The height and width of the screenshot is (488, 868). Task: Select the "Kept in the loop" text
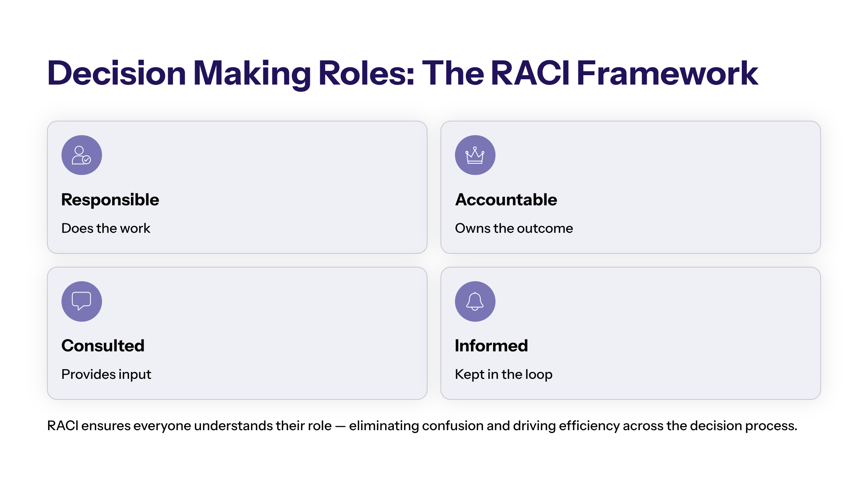[503, 374]
